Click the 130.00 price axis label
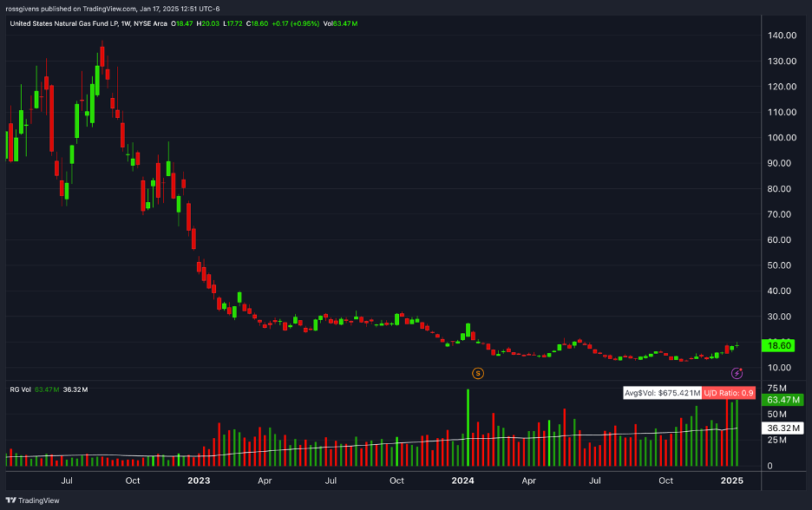Image resolution: width=812 pixels, height=510 pixels. click(x=782, y=61)
